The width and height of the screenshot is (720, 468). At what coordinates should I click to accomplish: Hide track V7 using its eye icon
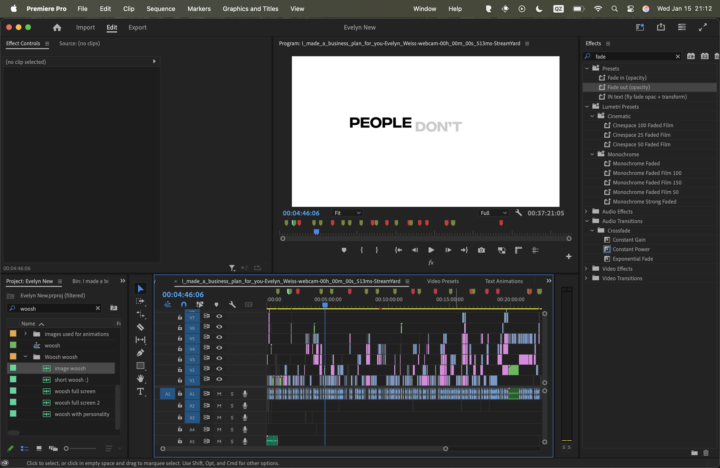pyautogui.click(x=219, y=316)
